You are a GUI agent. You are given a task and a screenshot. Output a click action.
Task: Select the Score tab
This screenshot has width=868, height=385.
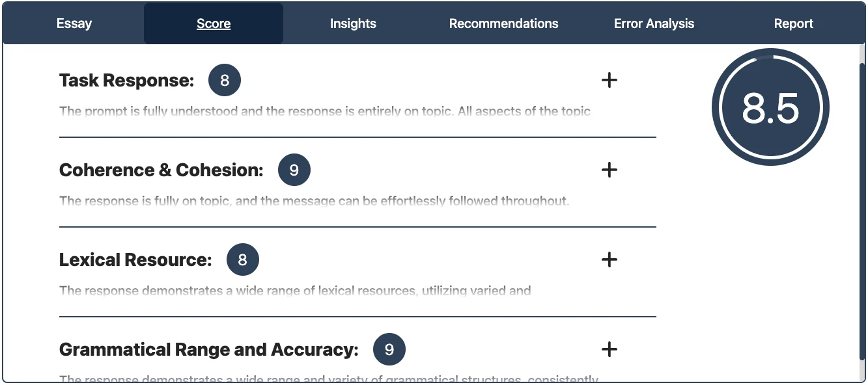tap(214, 24)
